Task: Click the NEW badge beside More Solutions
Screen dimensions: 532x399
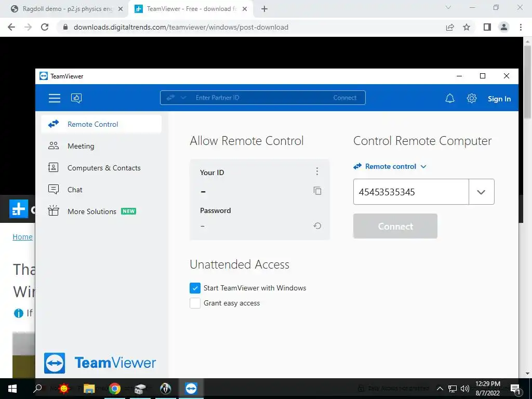Action: coord(129,211)
